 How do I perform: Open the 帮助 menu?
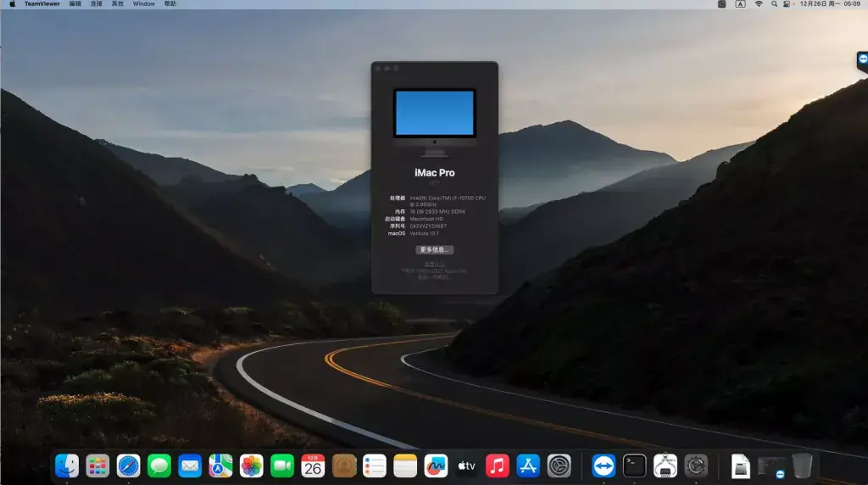pyautogui.click(x=170, y=4)
